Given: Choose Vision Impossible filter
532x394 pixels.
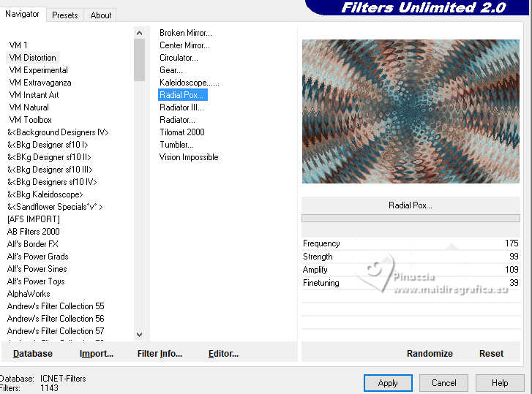Looking at the screenshot, I should pos(189,157).
